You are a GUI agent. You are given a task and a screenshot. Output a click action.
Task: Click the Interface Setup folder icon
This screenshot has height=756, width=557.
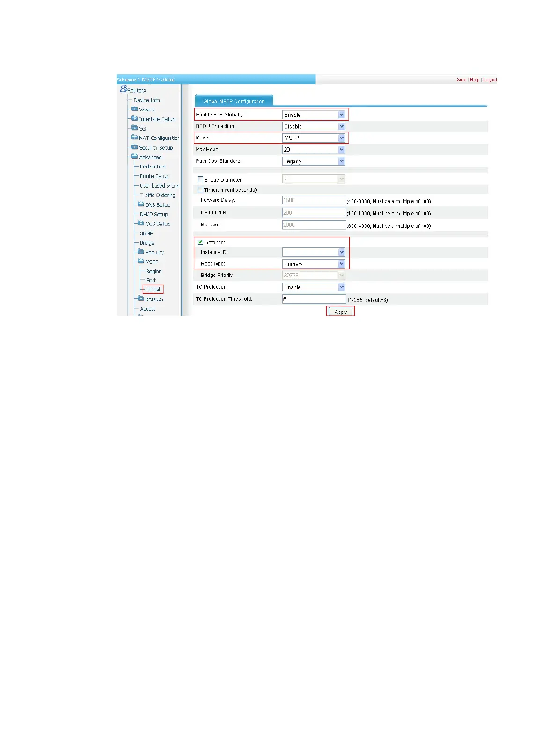pos(135,119)
